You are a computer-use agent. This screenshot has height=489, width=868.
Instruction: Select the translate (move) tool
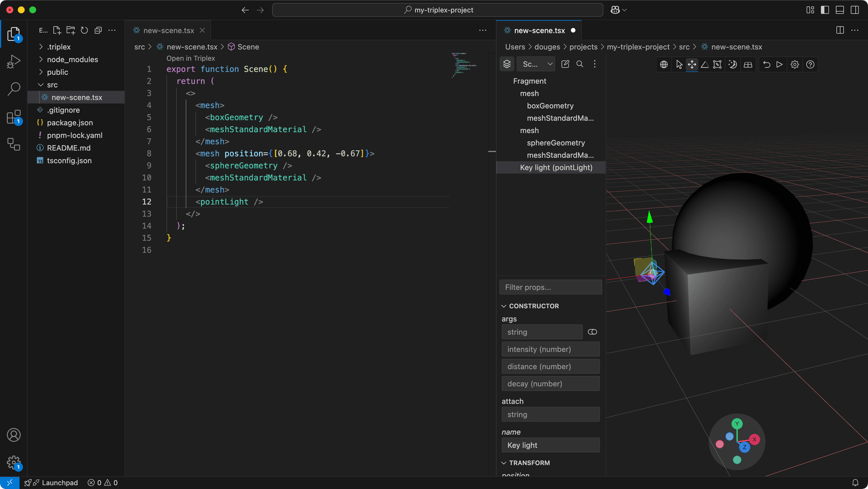coord(692,64)
